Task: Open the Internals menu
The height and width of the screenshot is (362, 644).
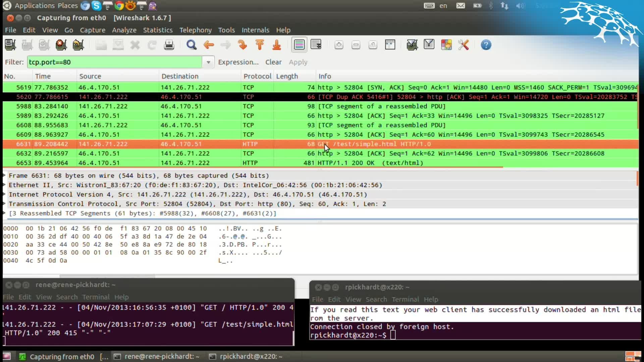Action: [x=256, y=30]
